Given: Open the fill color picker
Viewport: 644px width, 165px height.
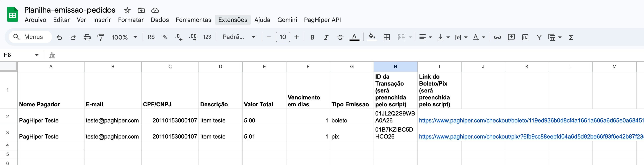Looking at the screenshot, I should click(x=372, y=37).
